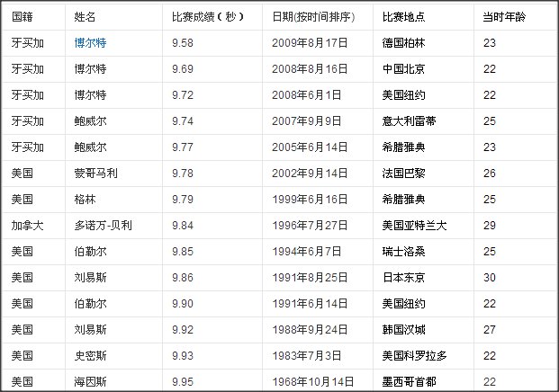Select the name 史密斯

click(90, 356)
